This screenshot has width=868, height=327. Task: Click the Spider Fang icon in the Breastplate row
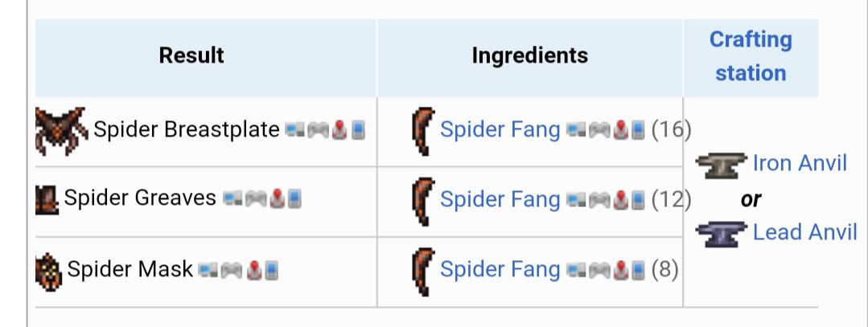(422, 129)
